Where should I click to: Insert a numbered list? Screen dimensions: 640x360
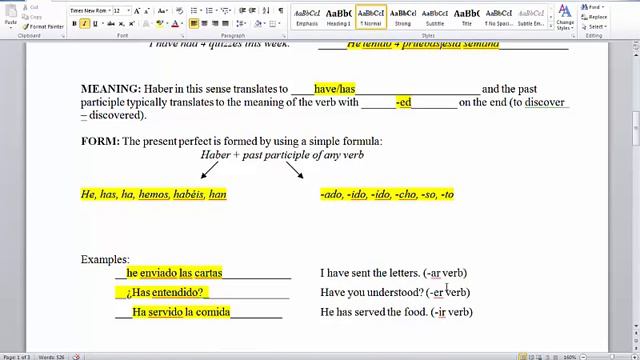[209, 11]
